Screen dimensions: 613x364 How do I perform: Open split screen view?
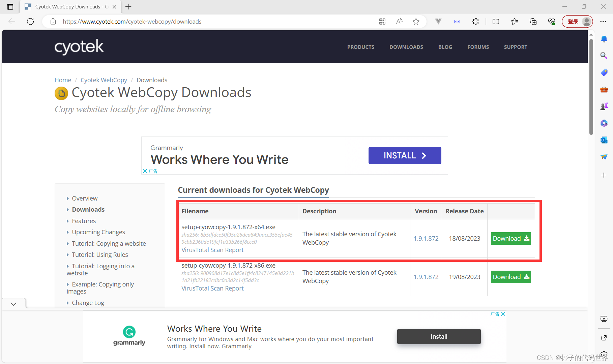(496, 21)
